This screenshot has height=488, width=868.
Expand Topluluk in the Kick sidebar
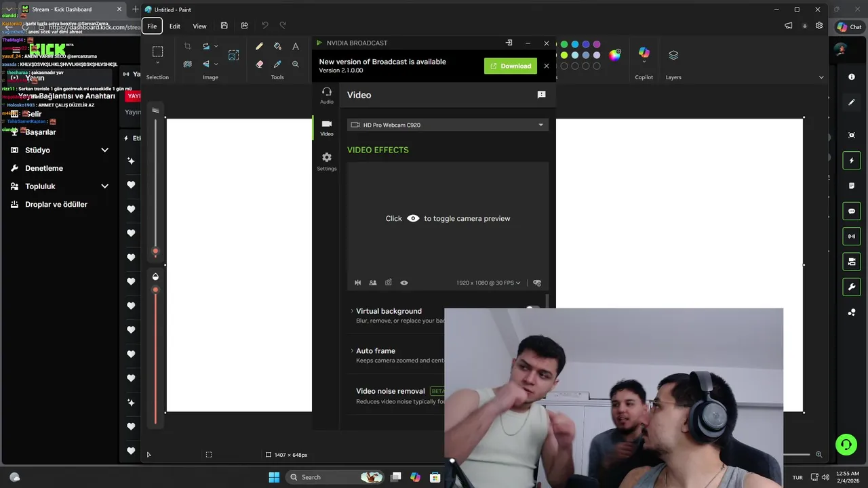click(x=104, y=186)
